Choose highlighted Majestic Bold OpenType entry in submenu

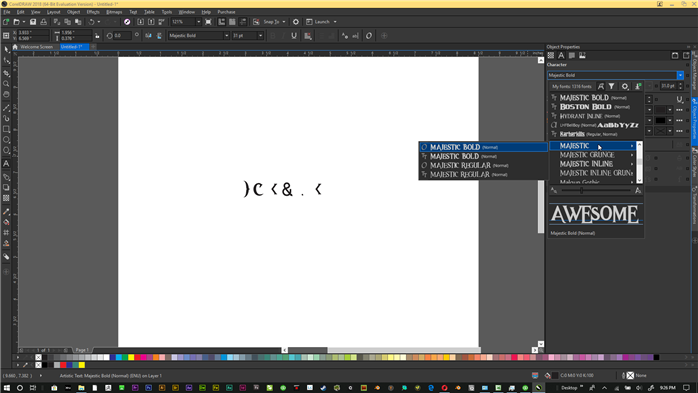(483, 147)
